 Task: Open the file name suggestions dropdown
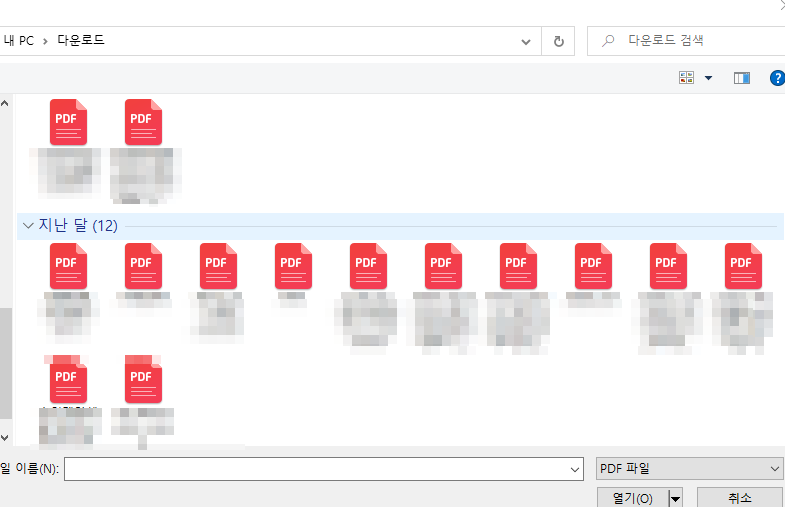coord(575,469)
